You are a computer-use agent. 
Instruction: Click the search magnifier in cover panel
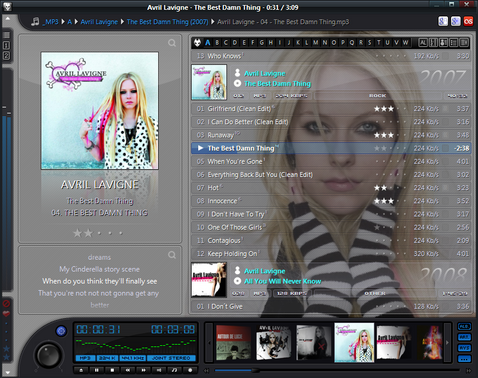click(172, 43)
